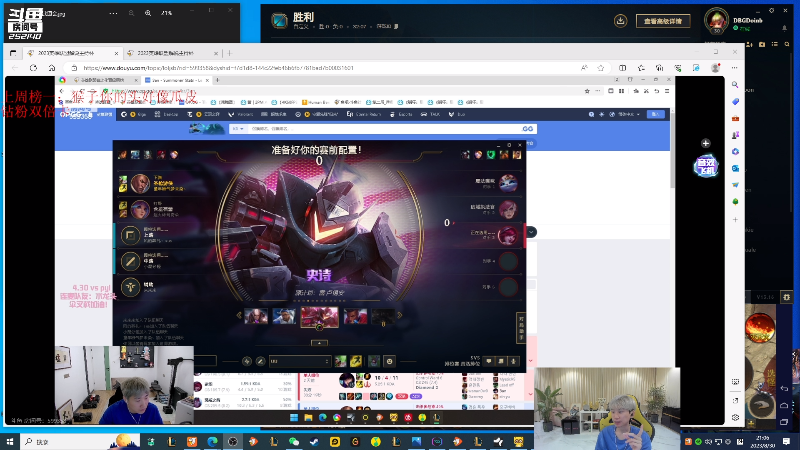Viewport: 800px width, 450px height.
Task: Toggle microphone mute in champ select
Action: point(513,361)
